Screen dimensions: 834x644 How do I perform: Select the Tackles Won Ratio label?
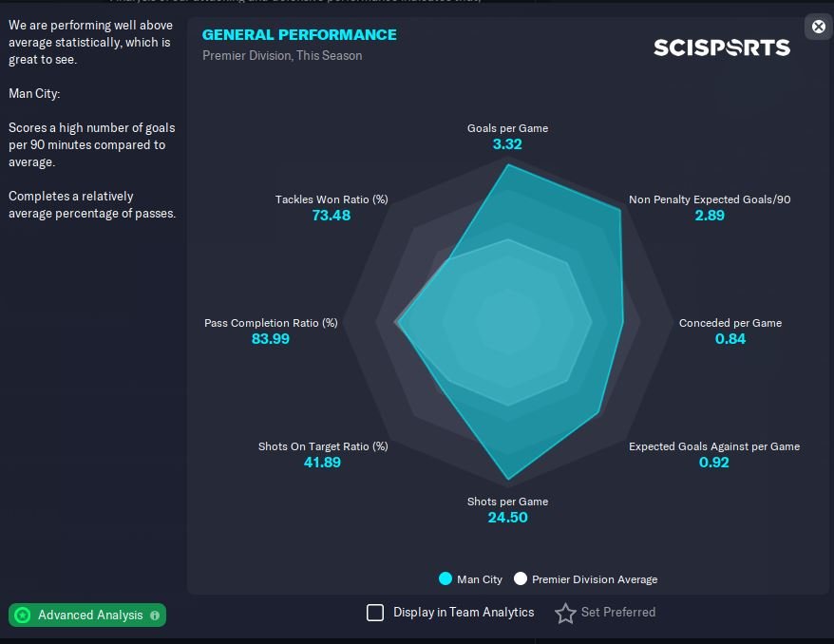pyautogui.click(x=331, y=199)
